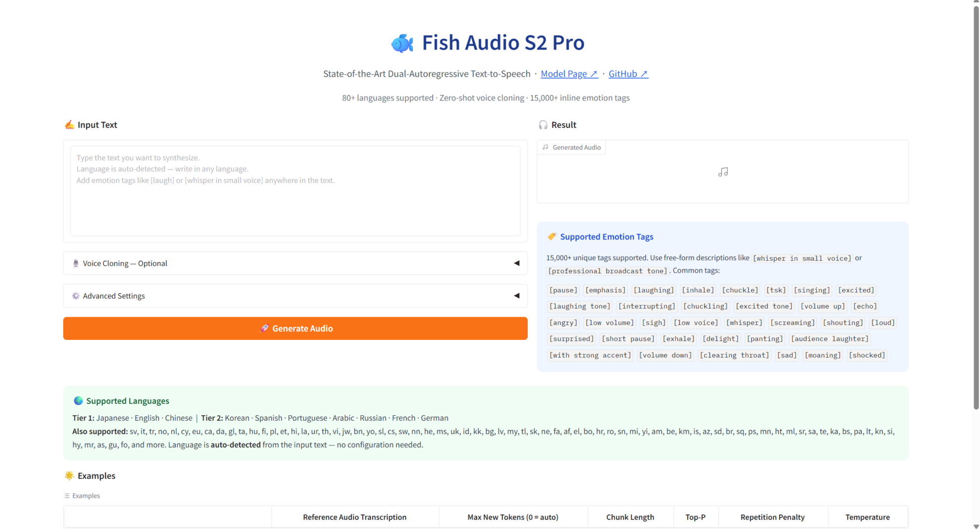
Task: Click the microphone icon in Voice Cloning row
Action: pyautogui.click(x=76, y=263)
